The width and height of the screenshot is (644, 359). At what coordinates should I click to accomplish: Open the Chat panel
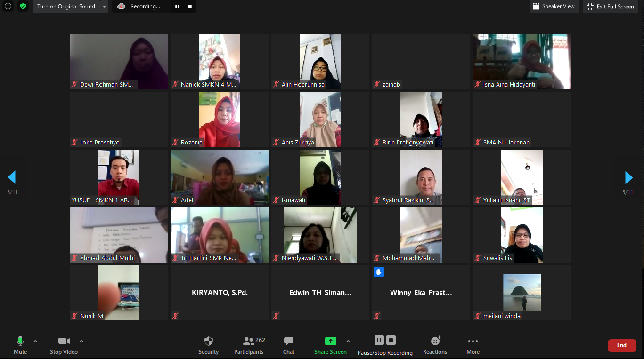click(289, 345)
